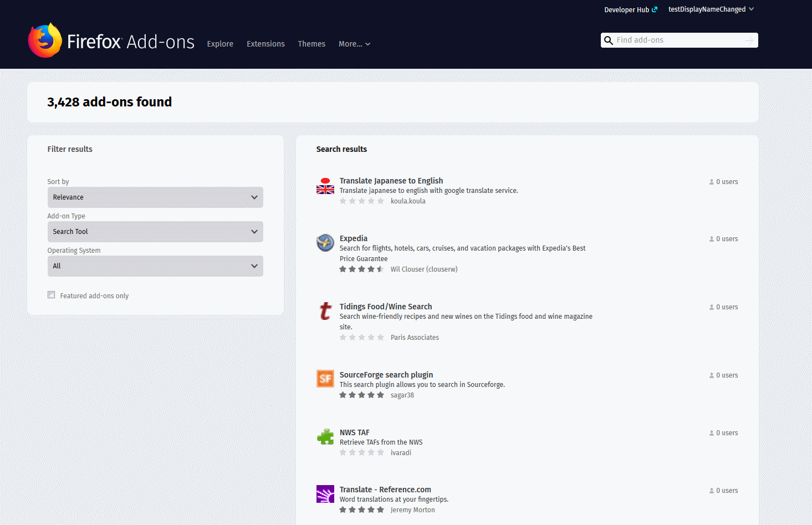The height and width of the screenshot is (525, 812).
Task: Open the Translate Japanese to English add-on
Action: coord(391,181)
